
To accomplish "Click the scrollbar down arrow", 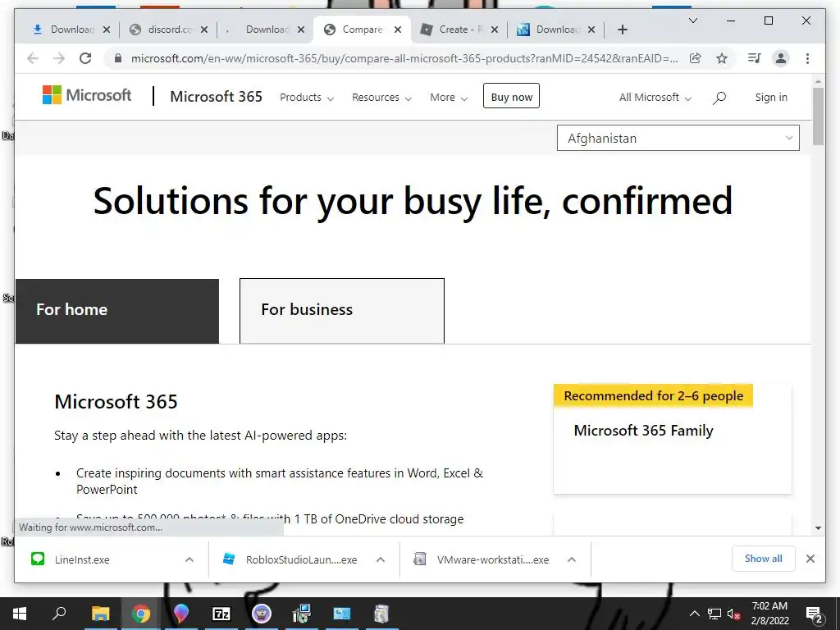I will pyautogui.click(x=818, y=528).
